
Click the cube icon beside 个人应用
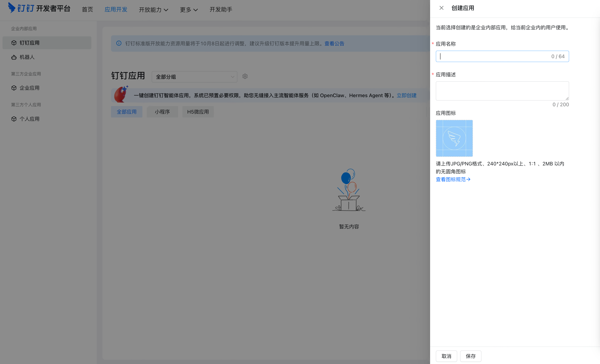click(x=14, y=119)
